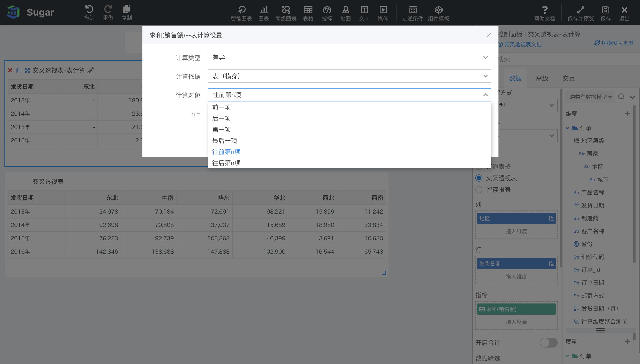Screen dimensions: 640x364
Task: Open the 指标 indicator tool
Action: click(x=327, y=13)
